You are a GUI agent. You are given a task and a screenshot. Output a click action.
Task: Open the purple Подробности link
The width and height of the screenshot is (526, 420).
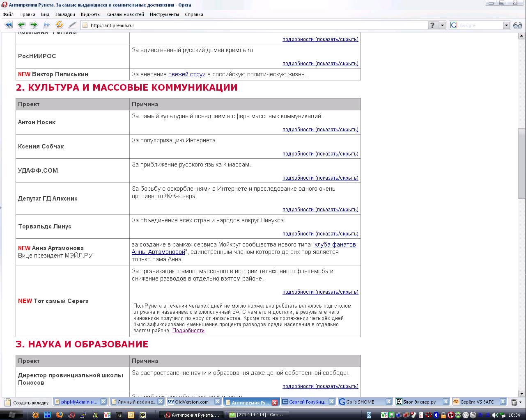click(188, 331)
